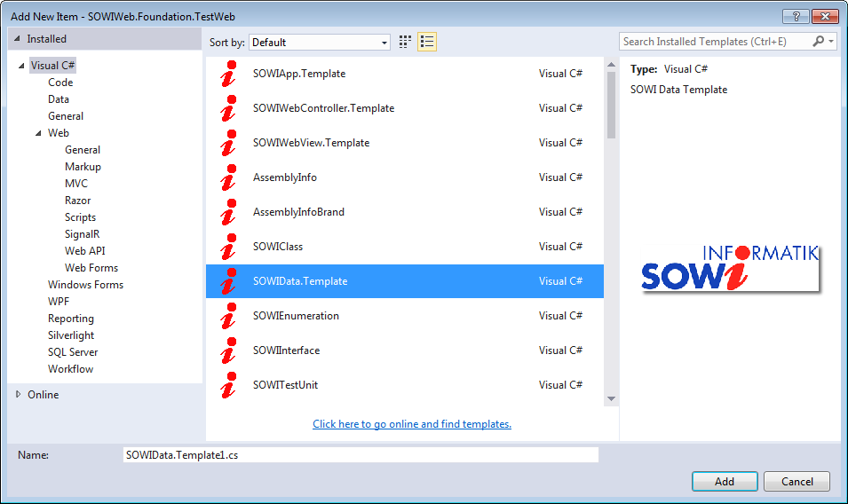Click the AssemblyInfo template icon

tap(229, 177)
